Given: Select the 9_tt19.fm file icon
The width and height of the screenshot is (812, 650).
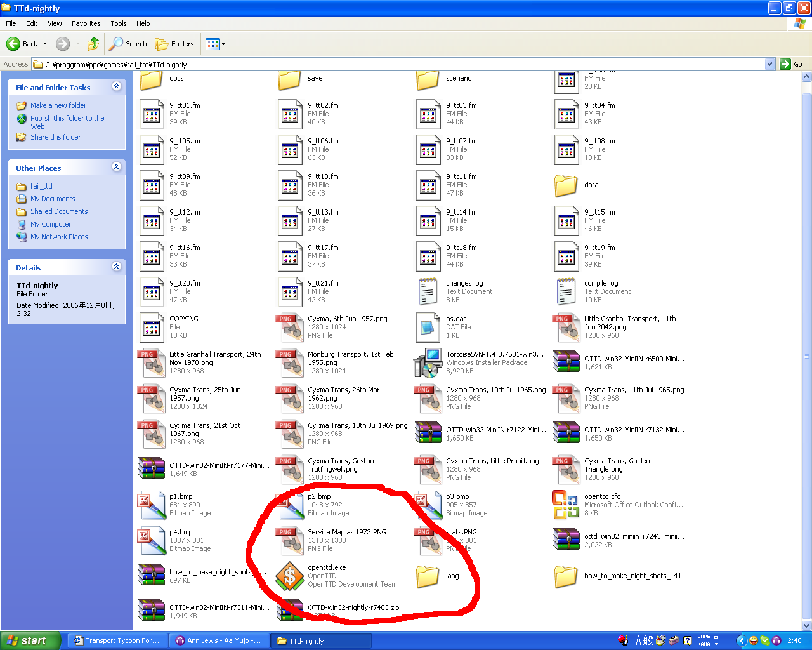Looking at the screenshot, I should [x=567, y=256].
